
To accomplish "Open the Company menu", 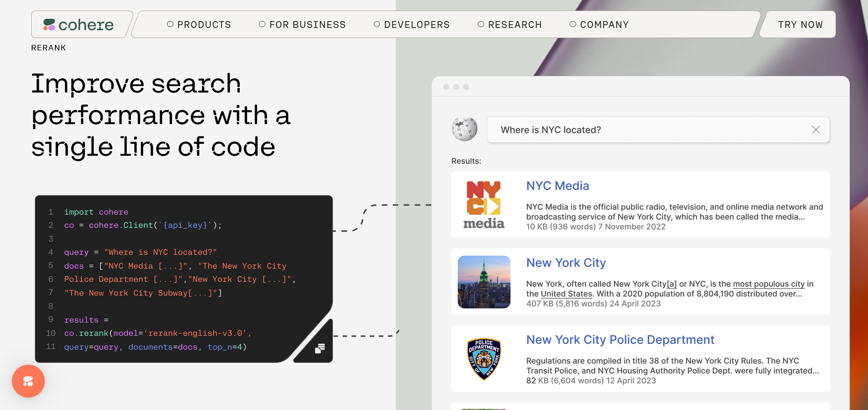I will [599, 25].
